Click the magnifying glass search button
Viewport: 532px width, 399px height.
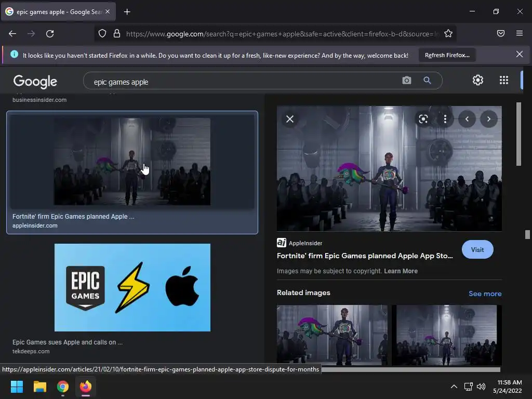[x=427, y=81]
